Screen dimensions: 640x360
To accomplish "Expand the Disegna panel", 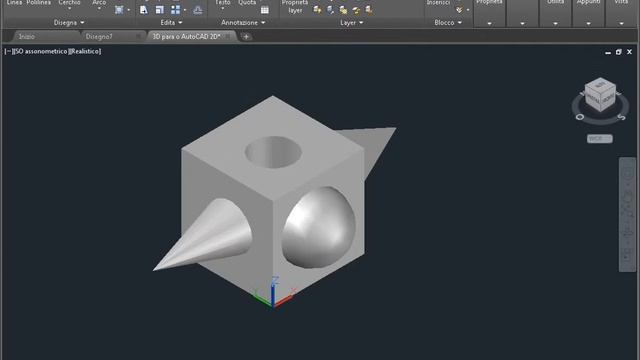I will [x=69, y=23].
